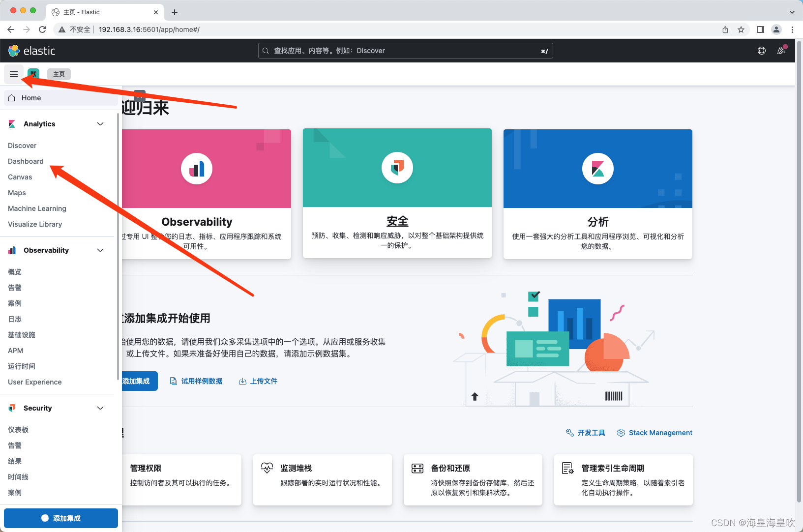This screenshot has width=803, height=532.
Task: Click the 分析 card Kibana icon
Action: pyautogui.click(x=598, y=169)
